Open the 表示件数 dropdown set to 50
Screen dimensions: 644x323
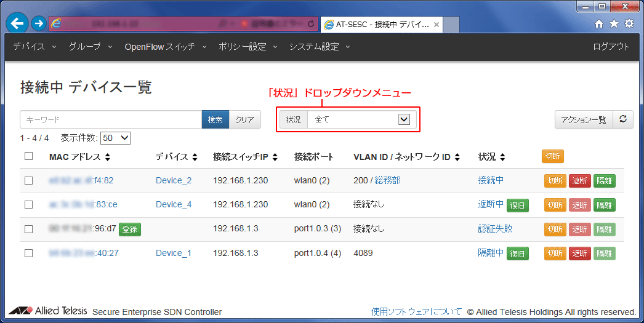[x=115, y=138]
